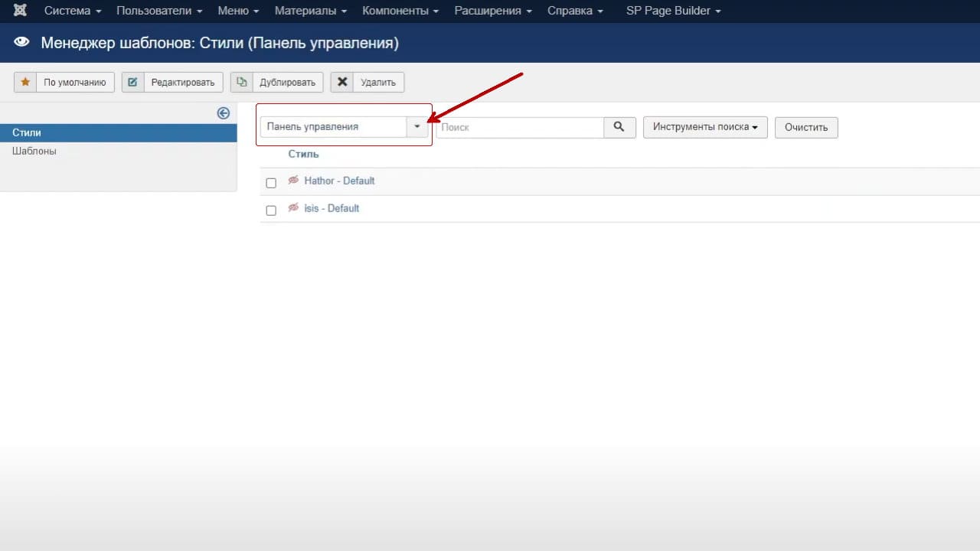Open the Меню menu
Image resolution: width=980 pixels, height=551 pixels.
point(238,11)
